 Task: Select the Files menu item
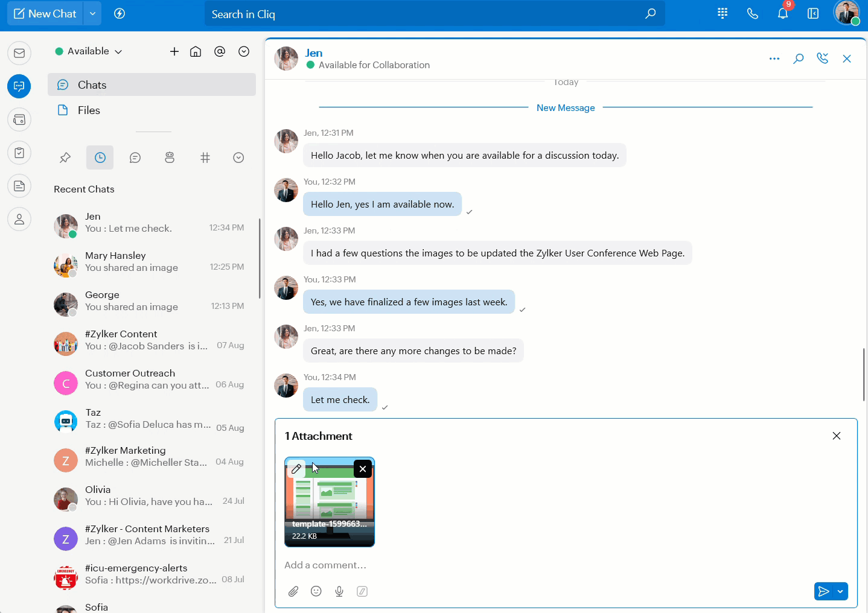point(89,110)
